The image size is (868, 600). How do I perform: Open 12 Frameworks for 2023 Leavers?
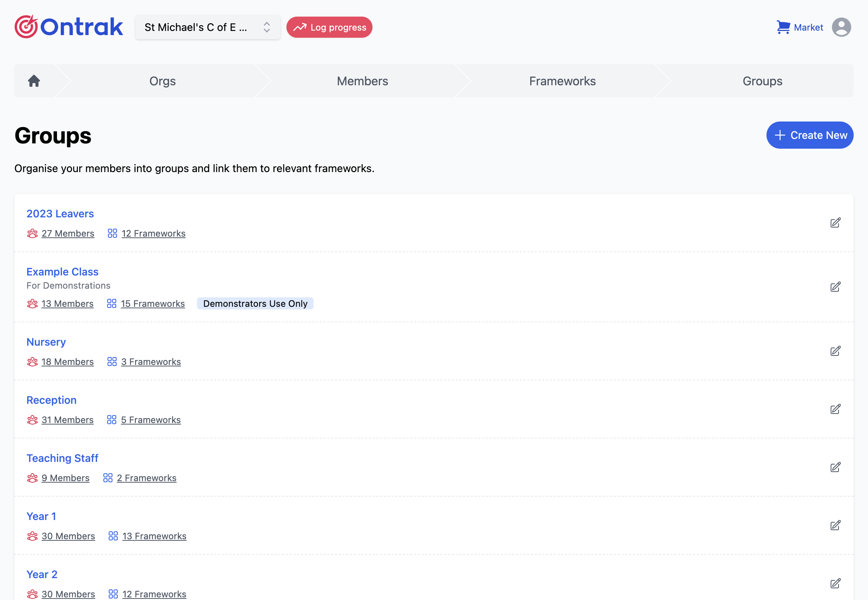tap(153, 233)
